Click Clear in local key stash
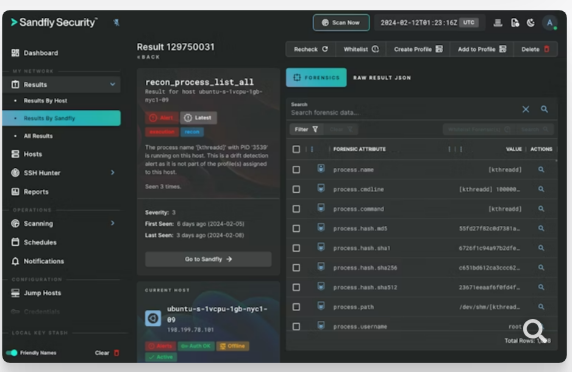 107,353
